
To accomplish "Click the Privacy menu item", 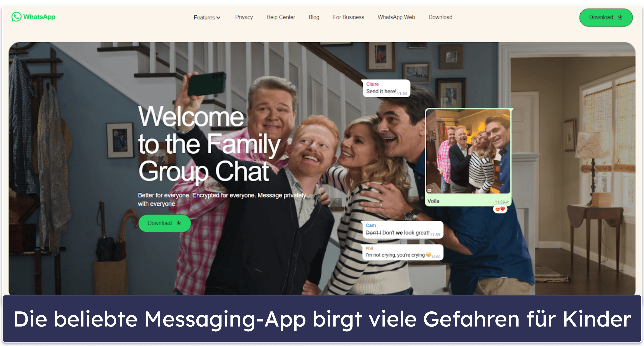I will (243, 17).
